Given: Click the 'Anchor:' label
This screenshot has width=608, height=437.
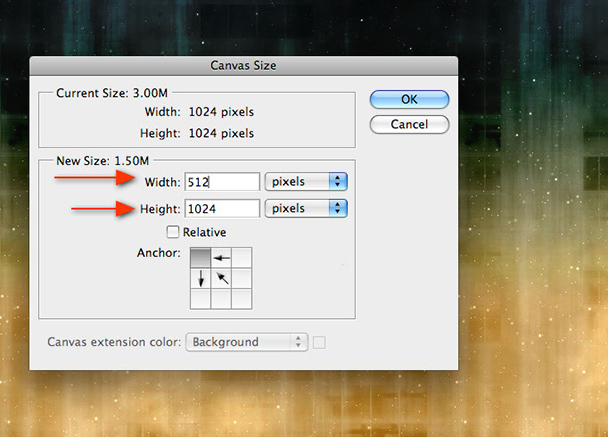Looking at the screenshot, I should point(159,253).
